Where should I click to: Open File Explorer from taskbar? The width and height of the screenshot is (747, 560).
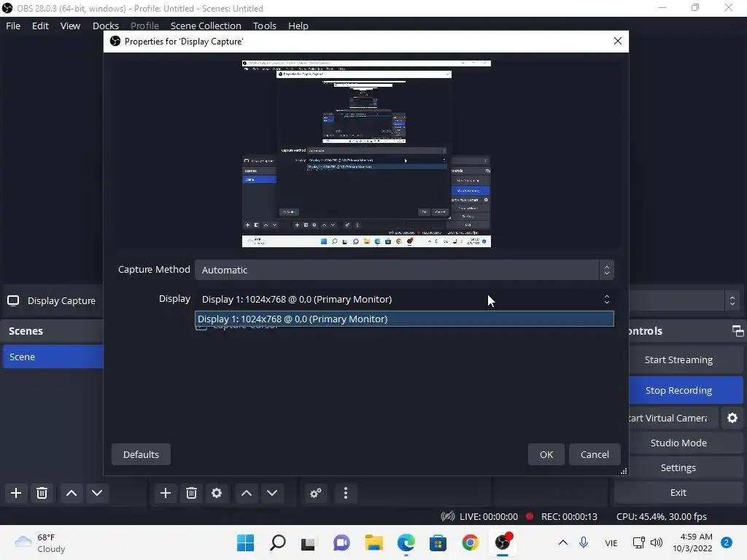point(374,542)
